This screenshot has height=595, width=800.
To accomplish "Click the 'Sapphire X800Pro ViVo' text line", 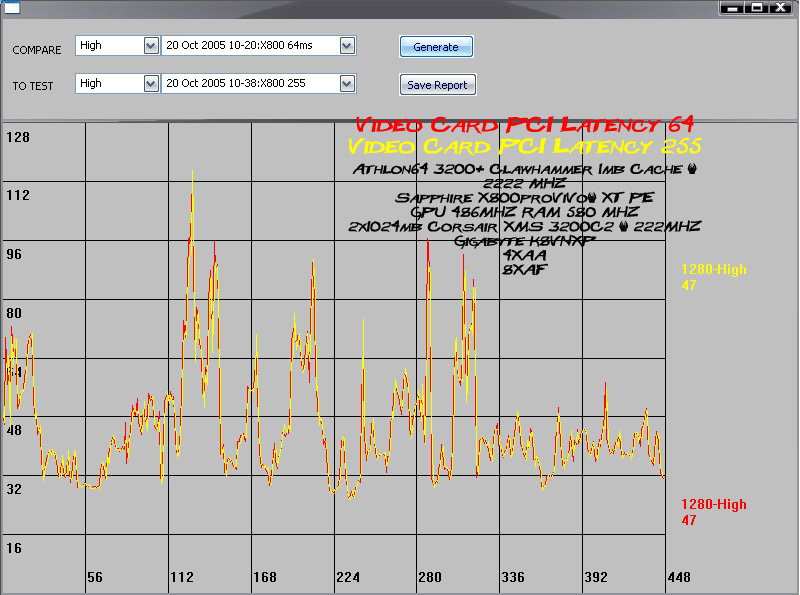I will pyautogui.click(x=524, y=197).
